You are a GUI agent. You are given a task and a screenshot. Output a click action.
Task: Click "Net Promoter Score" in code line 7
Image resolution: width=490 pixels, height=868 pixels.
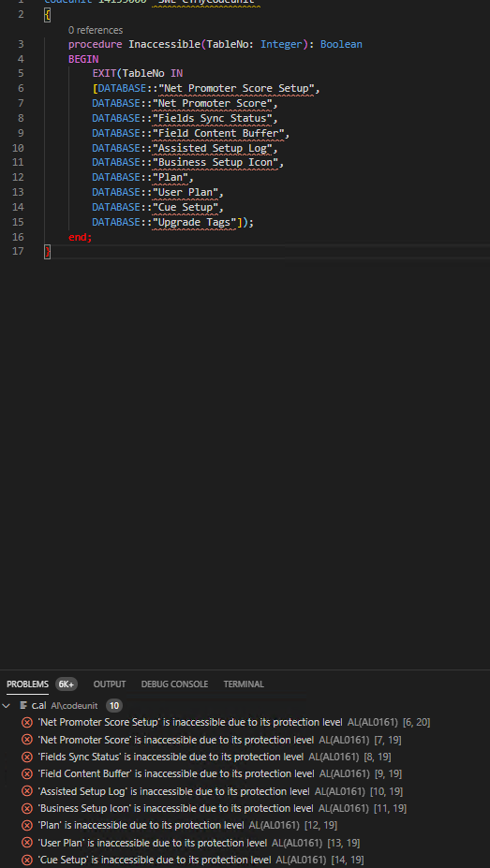tap(215, 103)
